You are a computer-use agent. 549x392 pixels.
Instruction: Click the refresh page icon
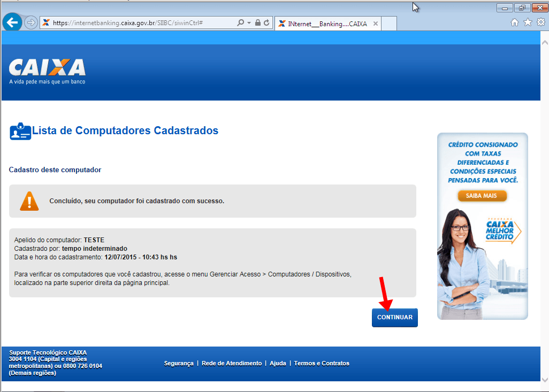[266, 23]
